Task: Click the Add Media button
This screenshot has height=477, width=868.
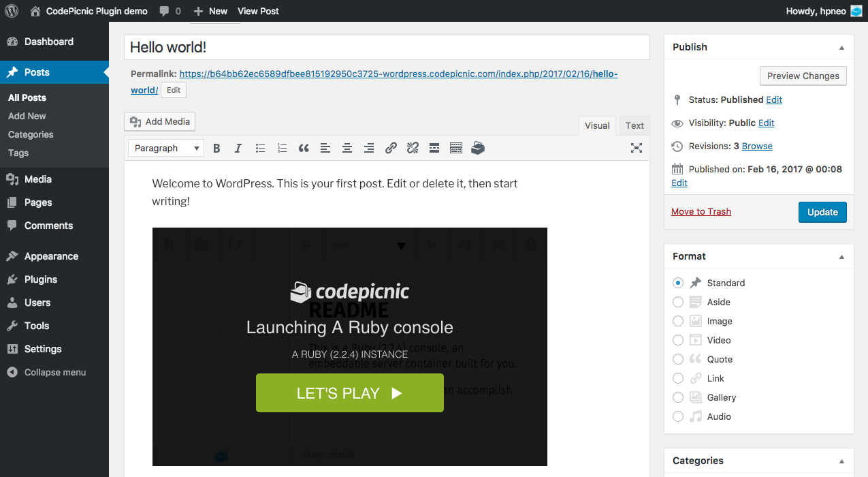Action: (160, 121)
